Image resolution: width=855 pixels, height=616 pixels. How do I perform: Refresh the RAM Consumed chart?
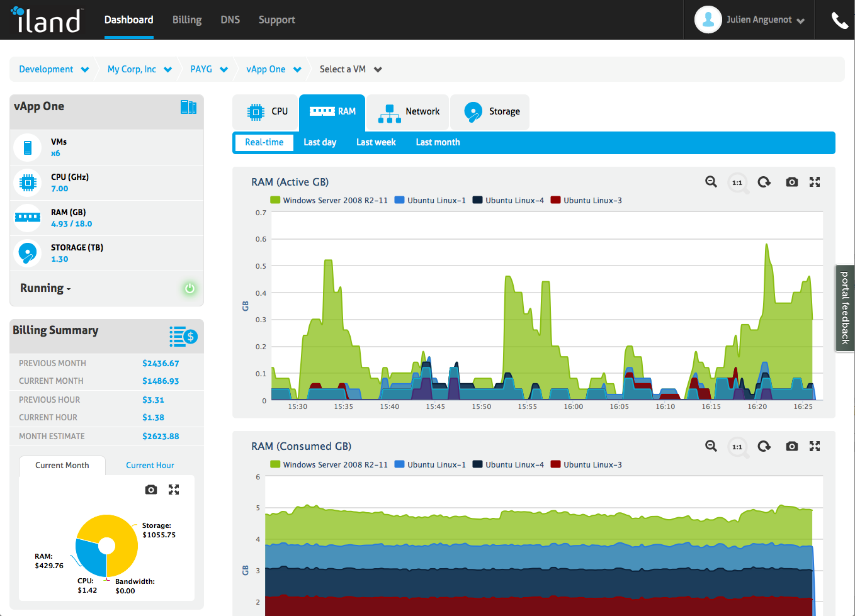(764, 446)
